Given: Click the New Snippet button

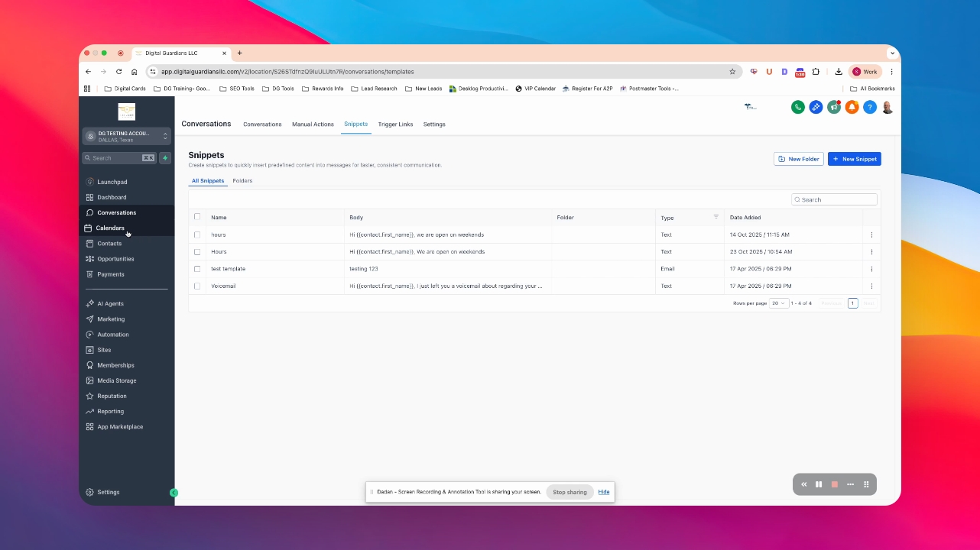Looking at the screenshot, I should pyautogui.click(x=855, y=159).
